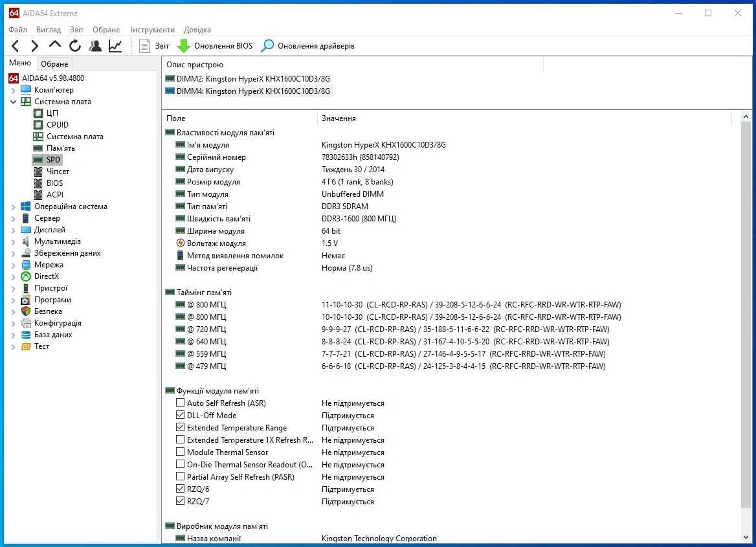Image resolution: width=756 pixels, height=547 pixels.
Task: Toggle the Auto Self Refresh (ASR) checkbox
Action: tap(180, 403)
